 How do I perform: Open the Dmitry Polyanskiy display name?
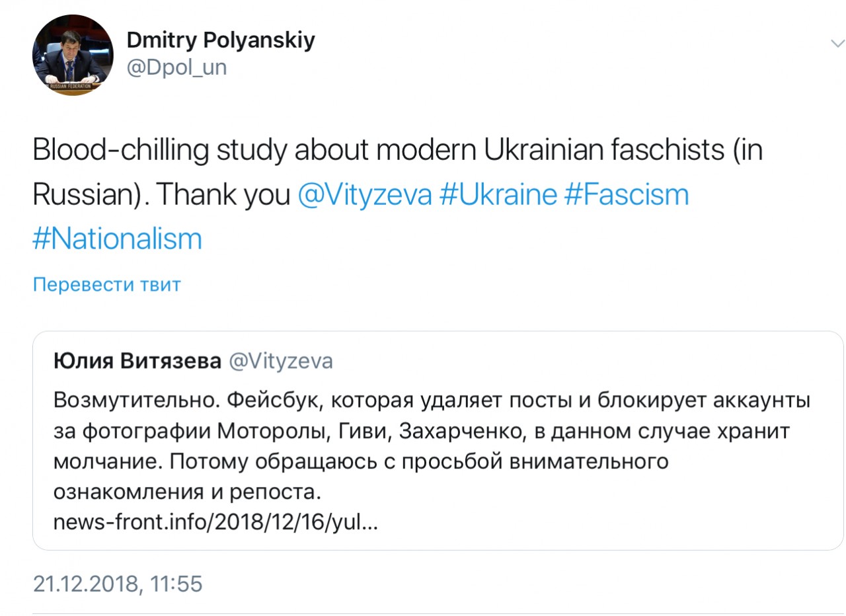coord(221,40)
